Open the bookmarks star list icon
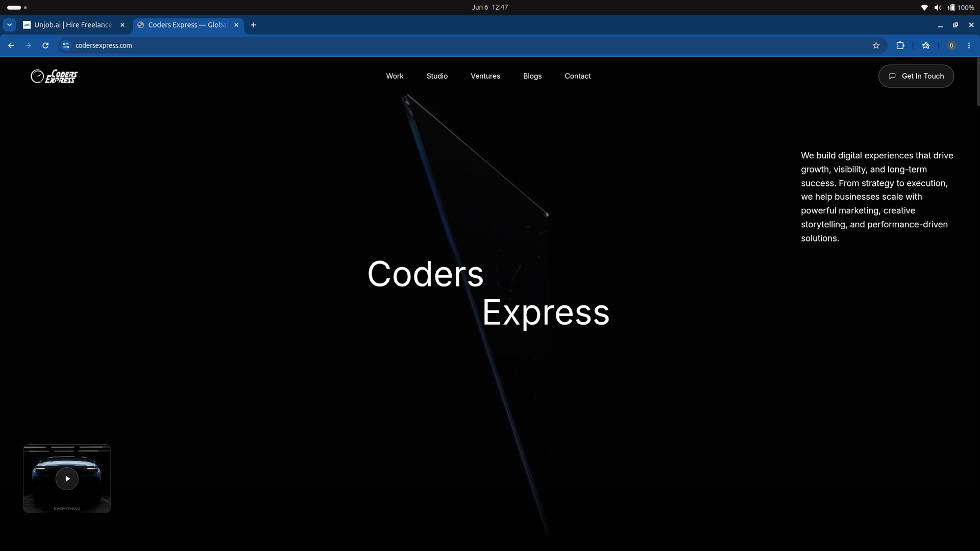Image resolution: width=980 pixels, height=551 pixels. coord(926,45)
